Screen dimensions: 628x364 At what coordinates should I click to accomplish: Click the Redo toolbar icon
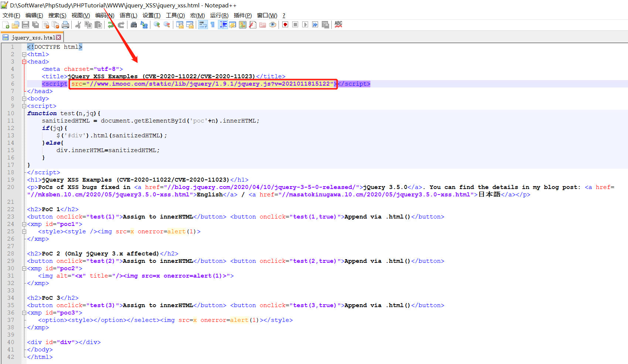[x=121, y=25]
